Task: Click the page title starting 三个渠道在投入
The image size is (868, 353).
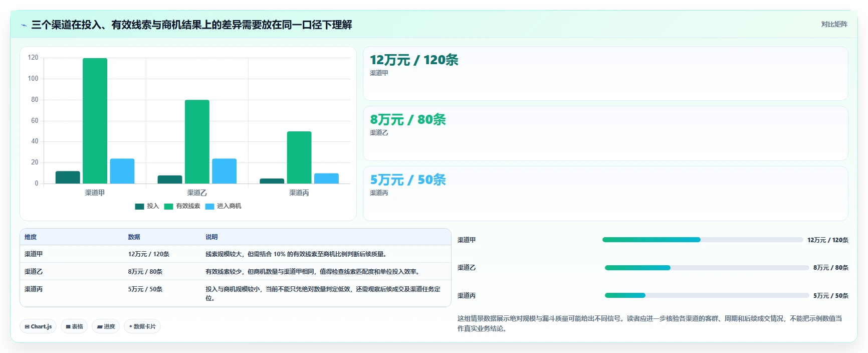Action: click(191, 25)
